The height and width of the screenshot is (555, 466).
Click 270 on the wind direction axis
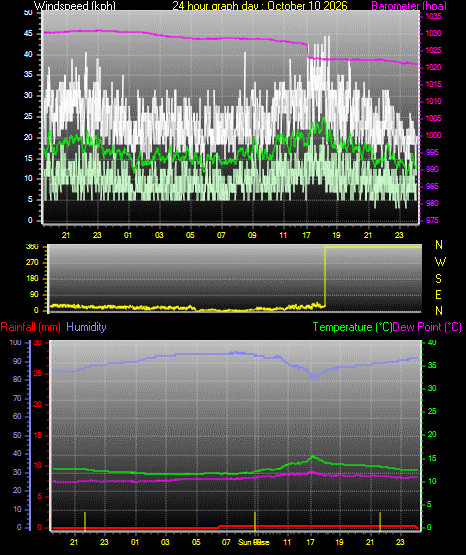tap(32, 263)
